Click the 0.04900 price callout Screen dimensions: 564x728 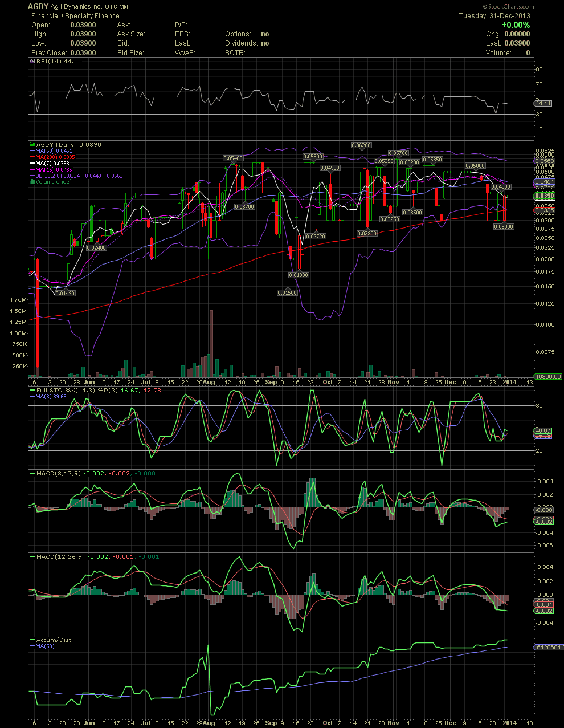[330, 168]
